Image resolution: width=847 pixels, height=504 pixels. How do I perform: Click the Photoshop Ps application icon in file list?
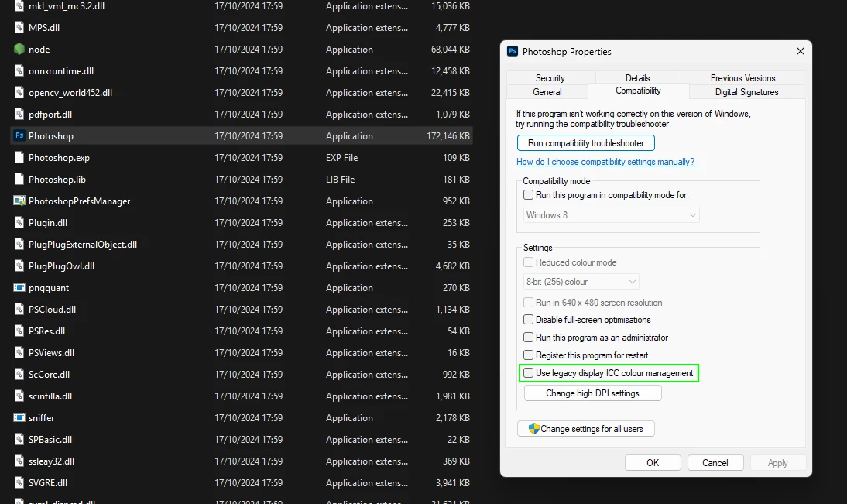pyautogui.click(x=19, y=135)
